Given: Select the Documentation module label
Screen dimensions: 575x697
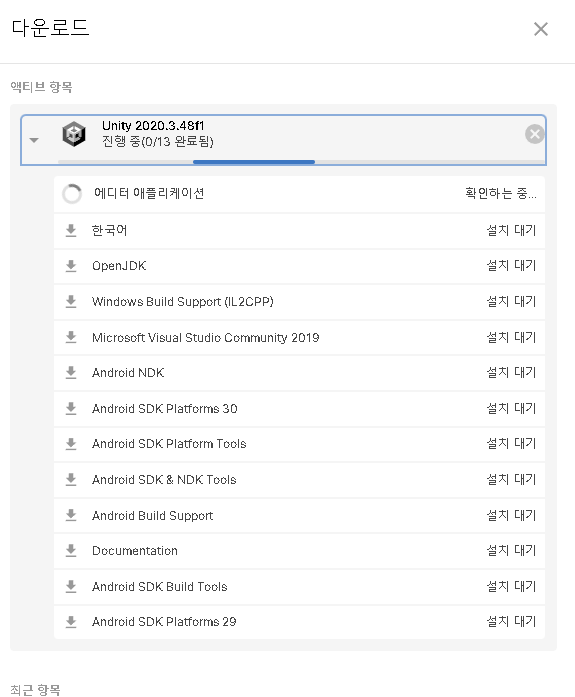Looking at the screenshot, I should (135, 551).
